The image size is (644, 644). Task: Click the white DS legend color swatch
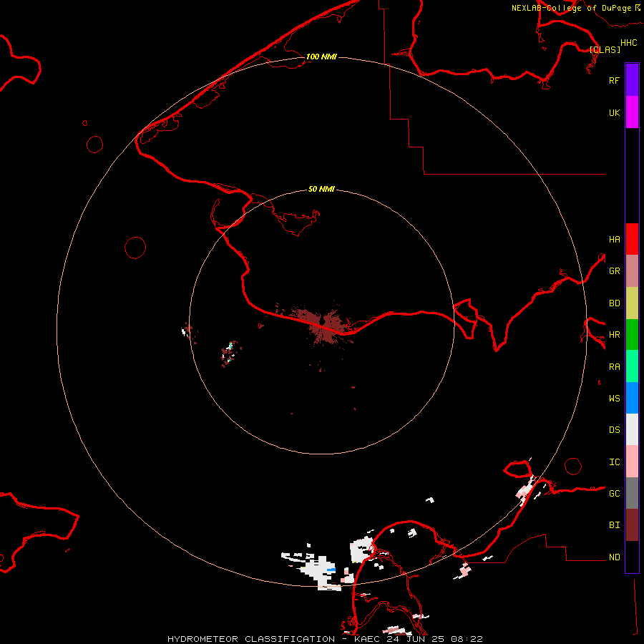coord(632,429)
